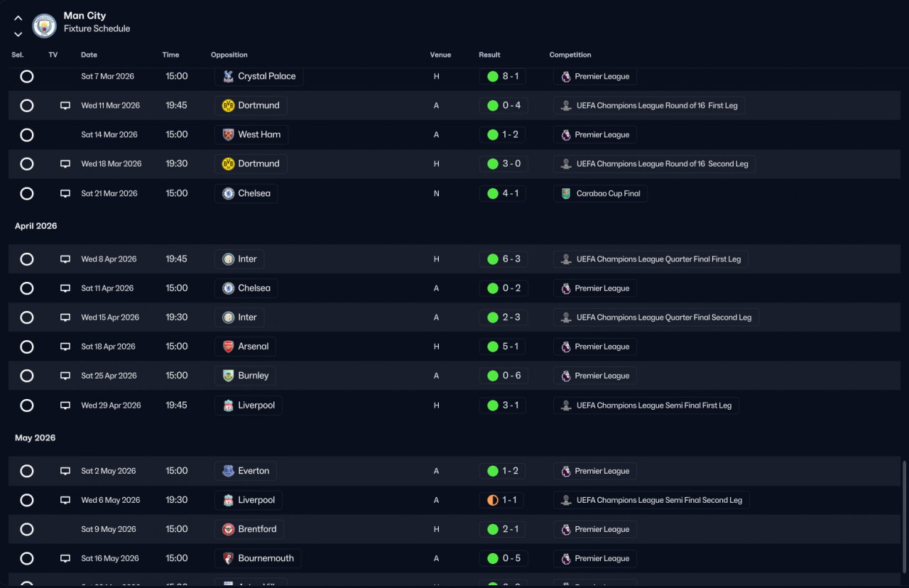Select the Brentford fixture selection circle
Image resolution: width=909 pixels, height=588 pixels.
27,529
